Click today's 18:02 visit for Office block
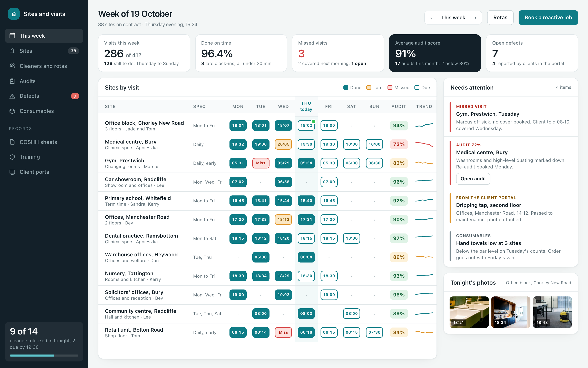 (x=306, y=126)
